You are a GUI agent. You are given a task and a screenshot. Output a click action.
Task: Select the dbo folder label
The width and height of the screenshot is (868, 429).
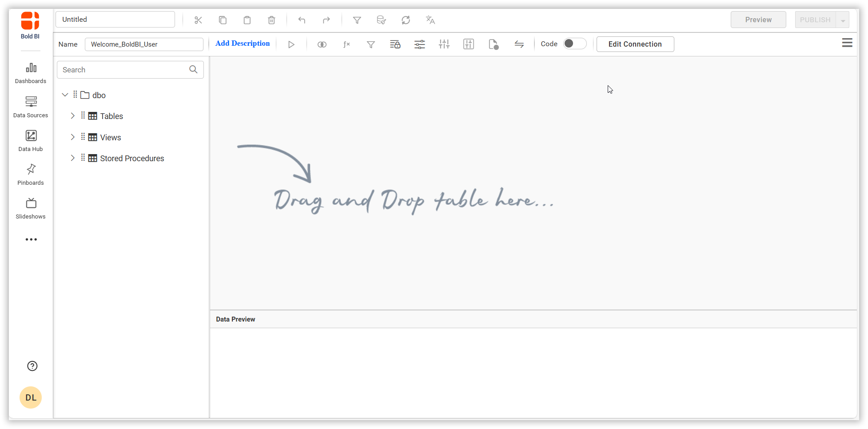(x=99, y=95)
